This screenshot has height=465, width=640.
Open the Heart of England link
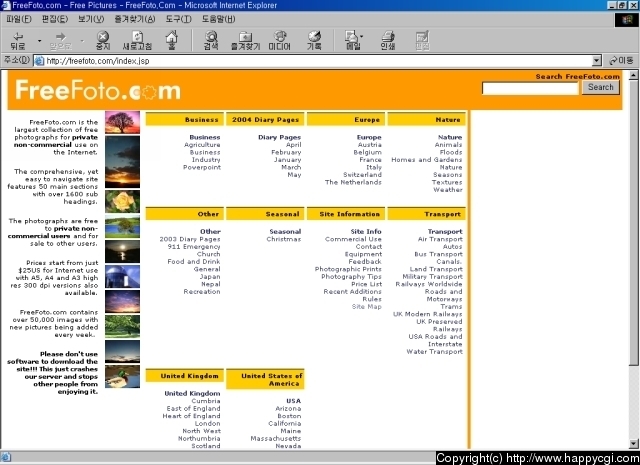(x=191, y=416)
